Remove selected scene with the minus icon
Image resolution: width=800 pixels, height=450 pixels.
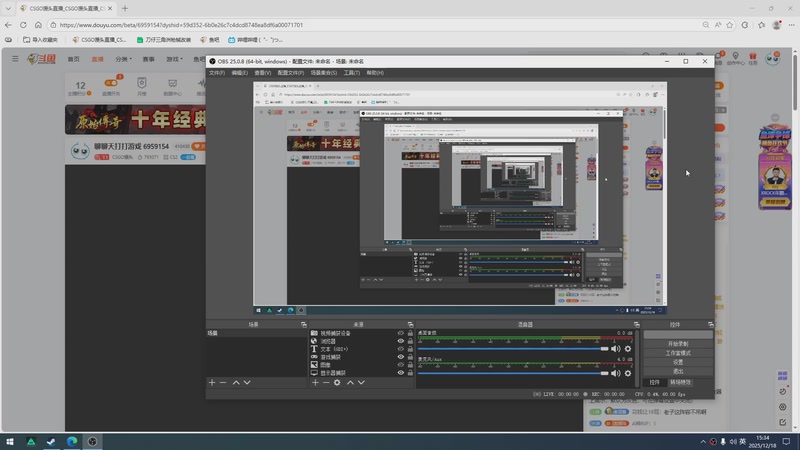[x=223, y=382]
